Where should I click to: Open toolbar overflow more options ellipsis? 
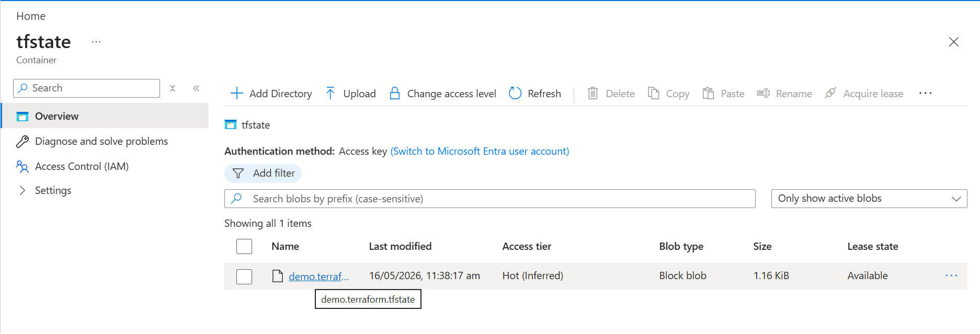tap(925, 93)
